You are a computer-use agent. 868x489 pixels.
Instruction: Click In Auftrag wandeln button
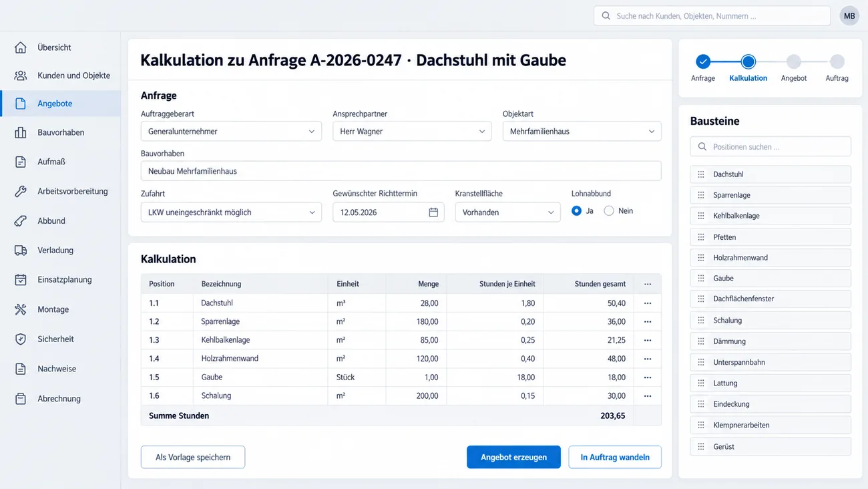(615, 457)
